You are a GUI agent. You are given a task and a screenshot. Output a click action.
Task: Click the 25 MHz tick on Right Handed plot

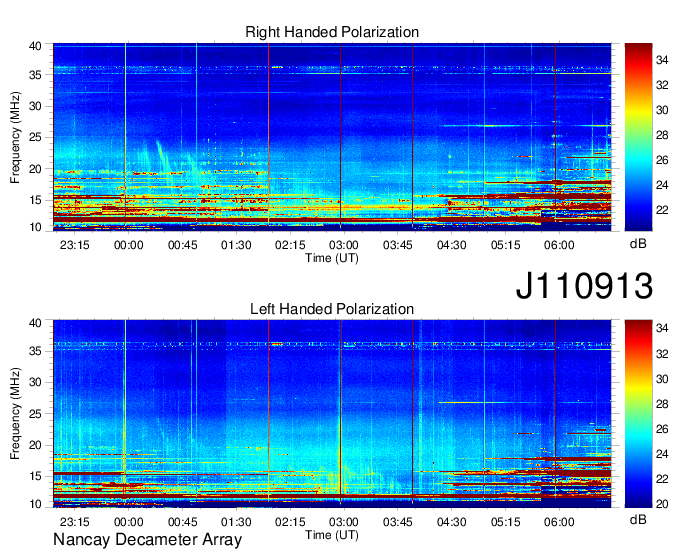[35, 137]
